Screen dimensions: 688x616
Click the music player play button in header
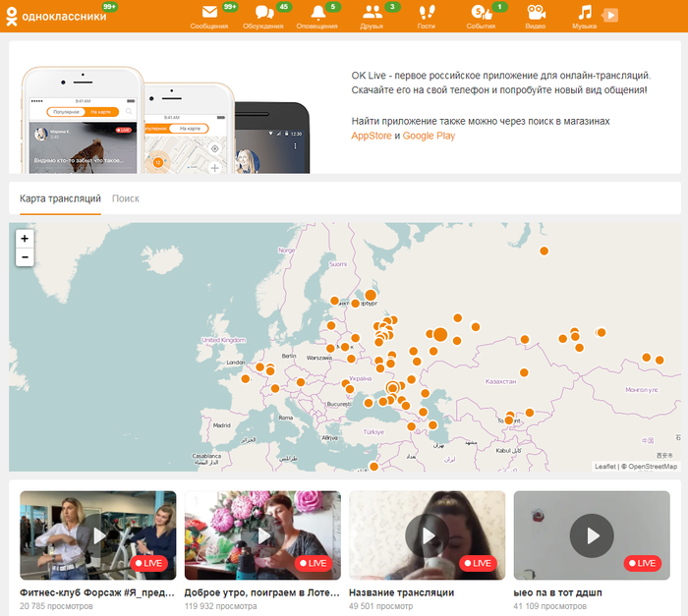(x=610, y=15)
